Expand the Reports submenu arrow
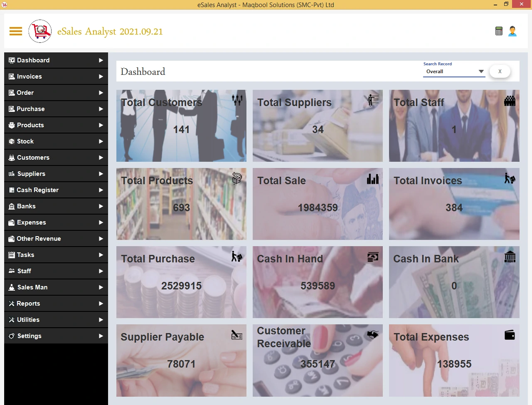 click(x=101, y=304)
